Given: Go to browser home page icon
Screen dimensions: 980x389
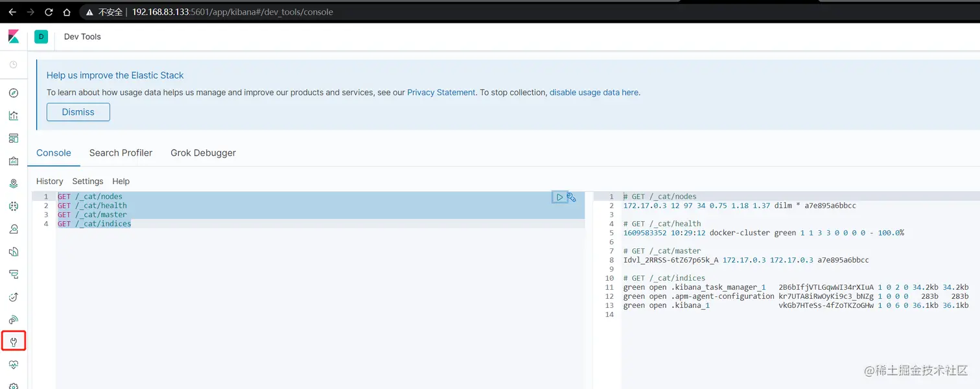Looking at the screenshot, I should (67, 12).
